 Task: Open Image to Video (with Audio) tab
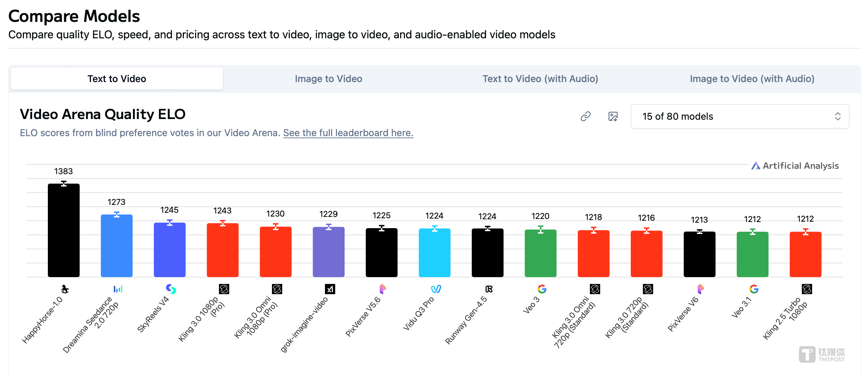[752, 79]
